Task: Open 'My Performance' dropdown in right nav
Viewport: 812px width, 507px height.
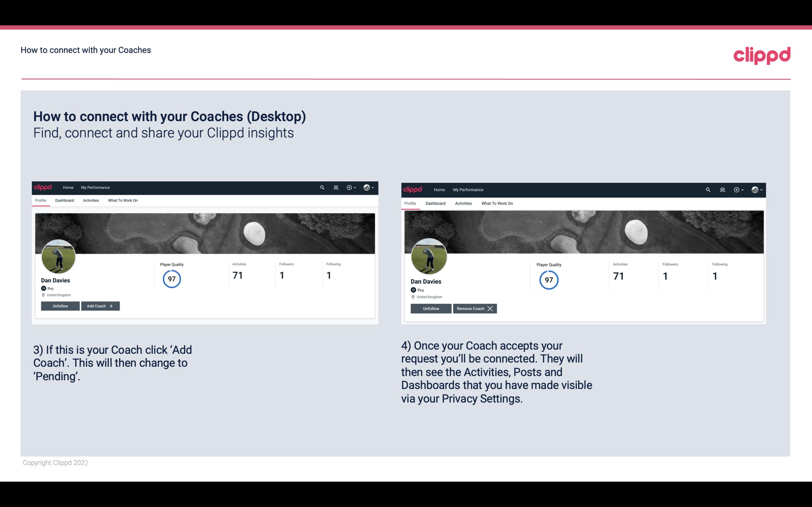Action: pos(468,189)
